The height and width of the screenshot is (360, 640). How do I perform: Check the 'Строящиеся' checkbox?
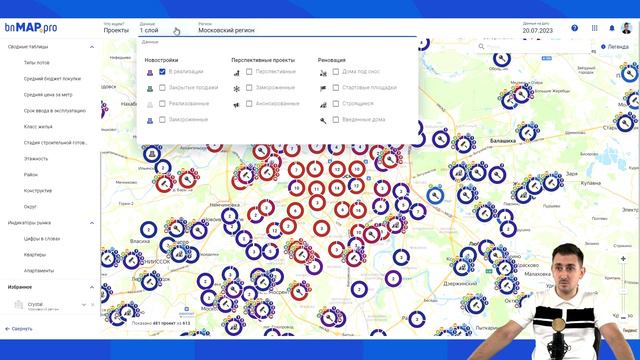click(336, 104)
